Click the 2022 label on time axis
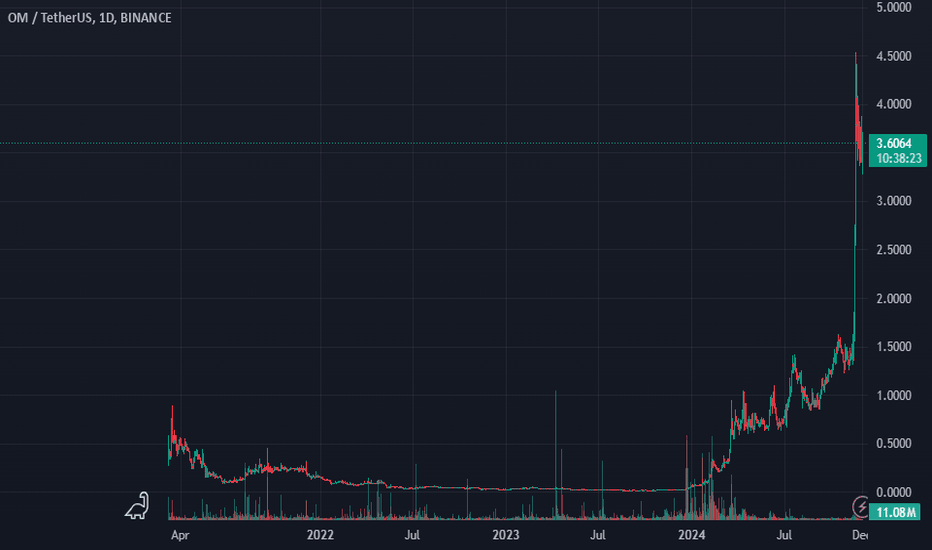 click(x=320, y=535)
